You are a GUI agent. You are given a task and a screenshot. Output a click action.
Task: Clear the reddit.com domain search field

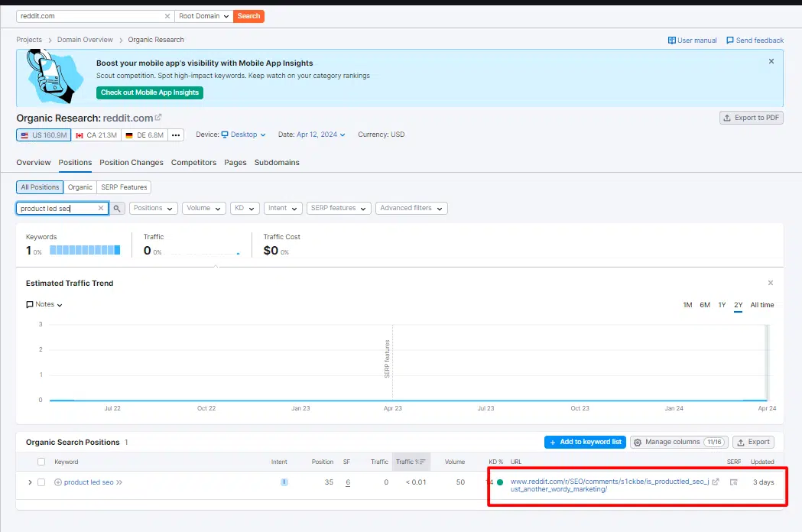(x=167, y=16)
